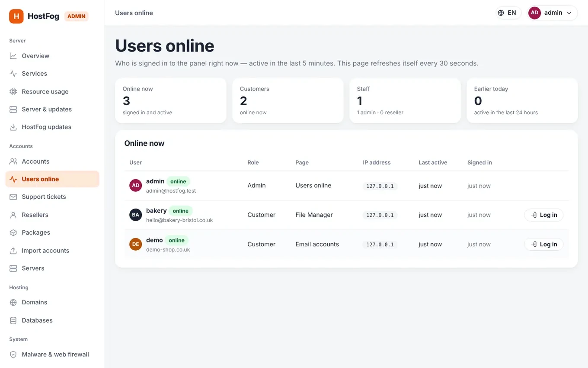Log in as the demo user
The width and height of the screenshot is (588, 368).
click(x=544, y=244)
